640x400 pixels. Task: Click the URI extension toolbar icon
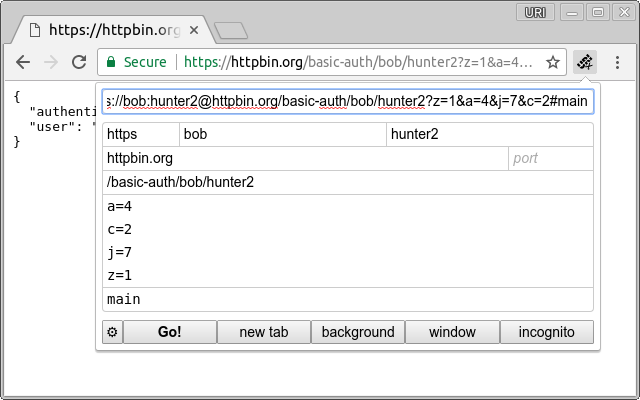click(x=584, y=62)
